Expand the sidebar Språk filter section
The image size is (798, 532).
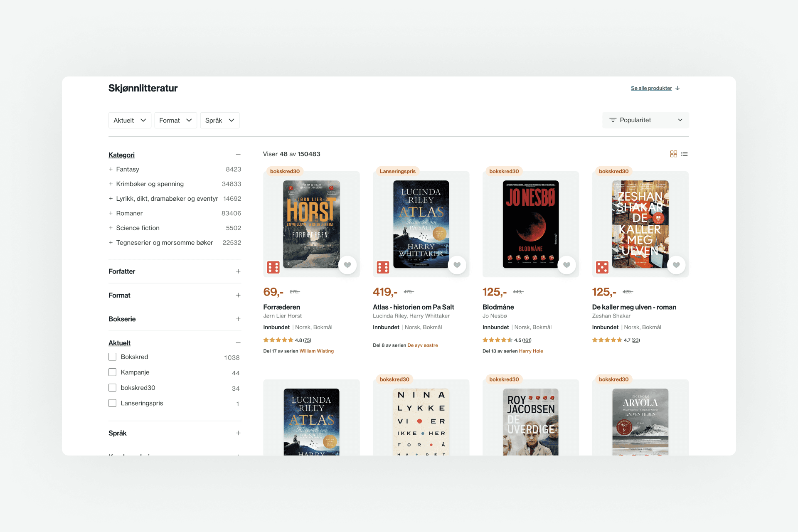point(238,433)
